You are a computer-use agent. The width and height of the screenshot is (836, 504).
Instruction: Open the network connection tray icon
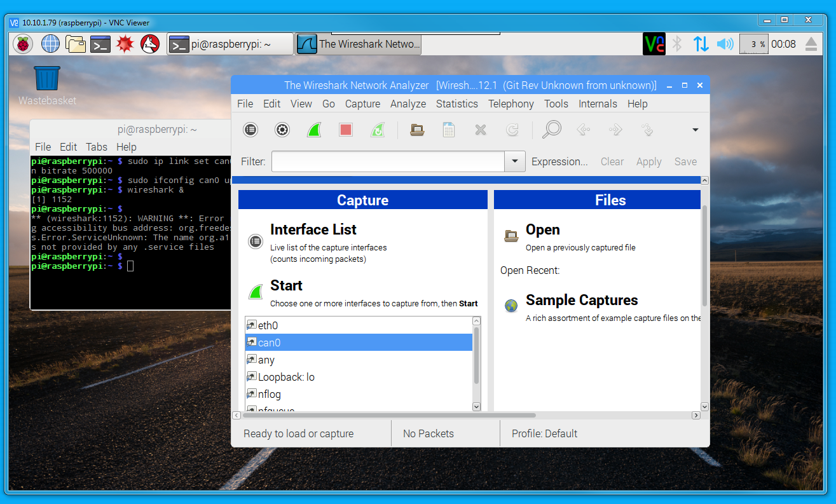[701, 44]
